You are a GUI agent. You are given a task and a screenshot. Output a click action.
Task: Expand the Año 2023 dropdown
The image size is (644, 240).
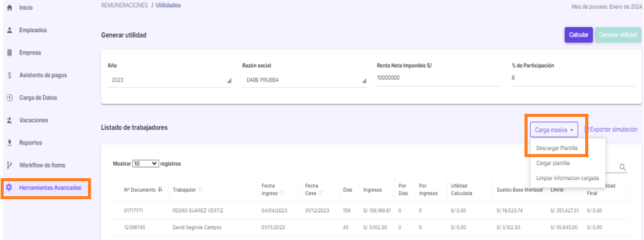[169, 80]
